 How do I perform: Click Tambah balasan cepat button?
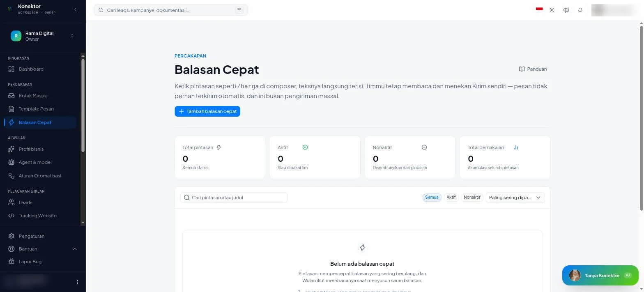[207, 111]
